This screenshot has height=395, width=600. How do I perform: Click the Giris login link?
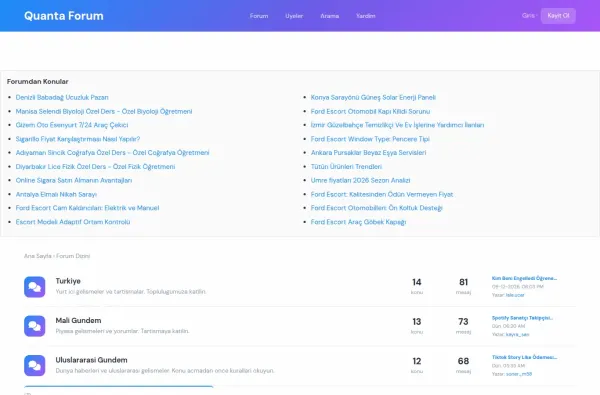coord(528,16)
